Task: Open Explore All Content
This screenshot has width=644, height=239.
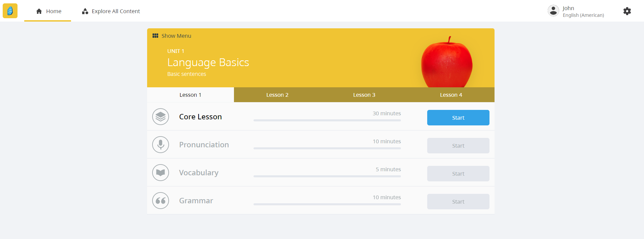Action: [x=111, y=11]
